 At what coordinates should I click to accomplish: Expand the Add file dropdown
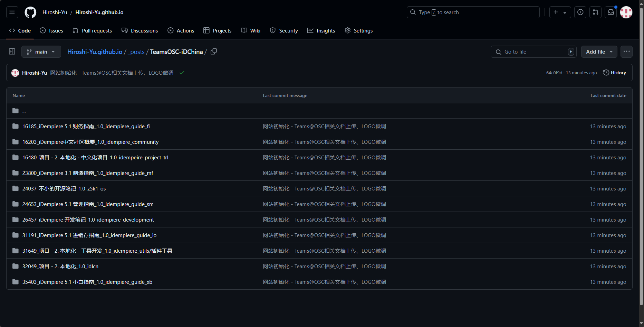599,52
